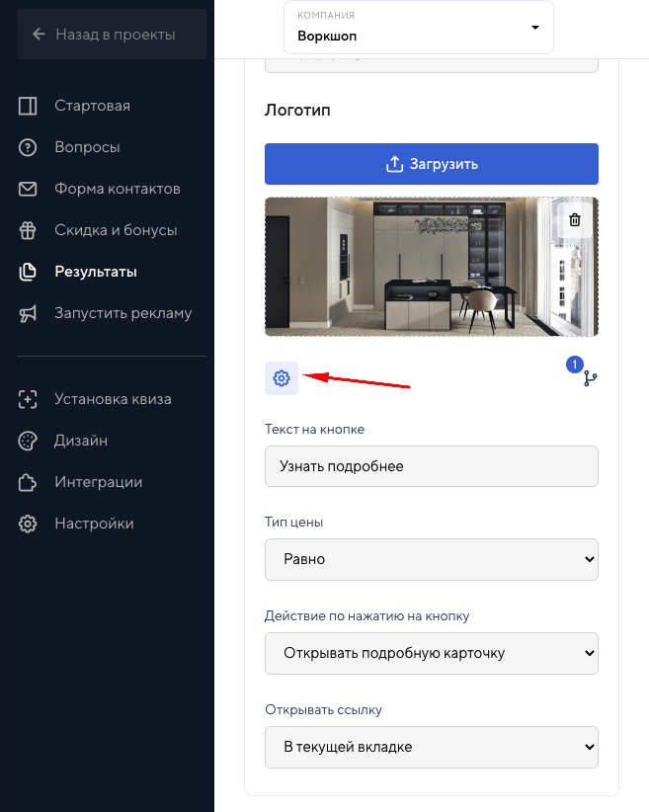Click the Настройки gear icon in the sidebar

pos(28,524)
